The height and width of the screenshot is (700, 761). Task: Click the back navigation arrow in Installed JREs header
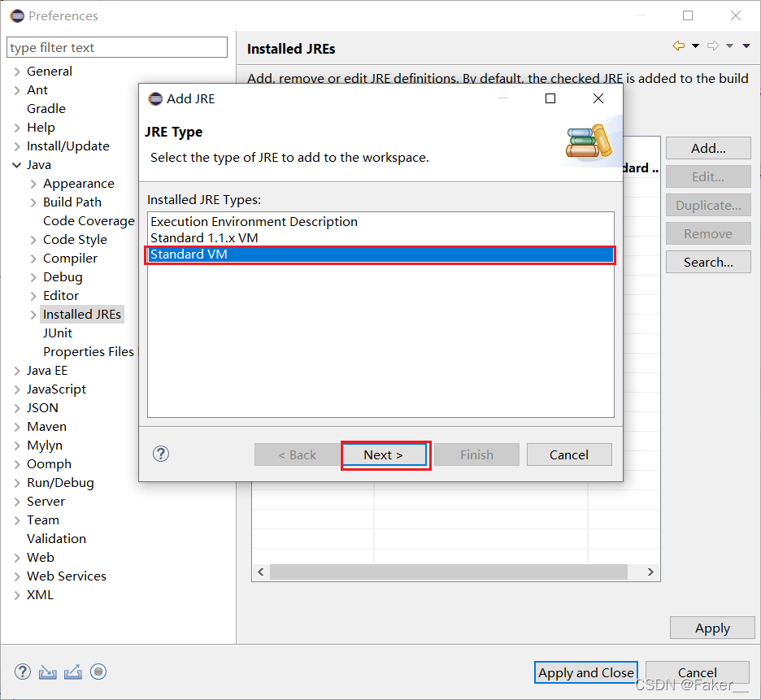pos(679,46)
